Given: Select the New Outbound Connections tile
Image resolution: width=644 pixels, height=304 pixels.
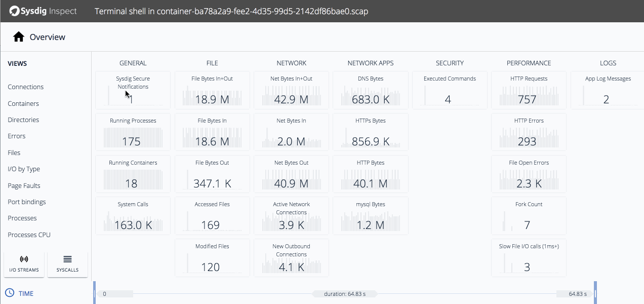Looking at the screenshot, I should [x=292, y=258].
